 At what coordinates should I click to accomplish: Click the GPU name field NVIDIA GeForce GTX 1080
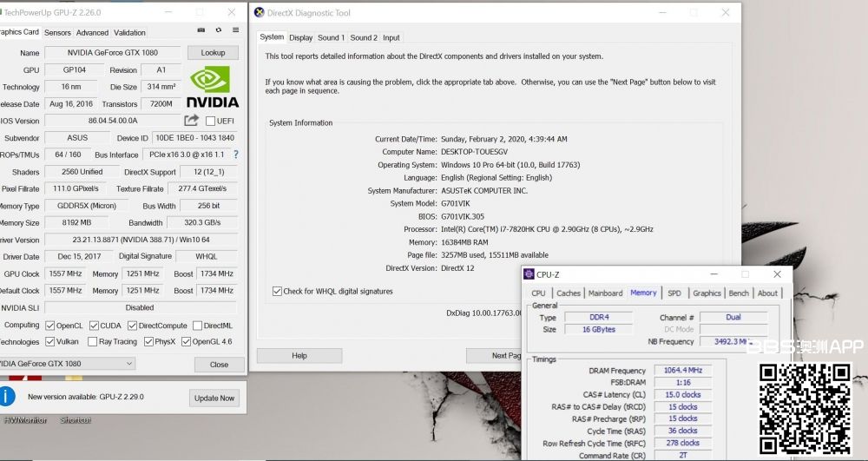click(x=112, y=53)
